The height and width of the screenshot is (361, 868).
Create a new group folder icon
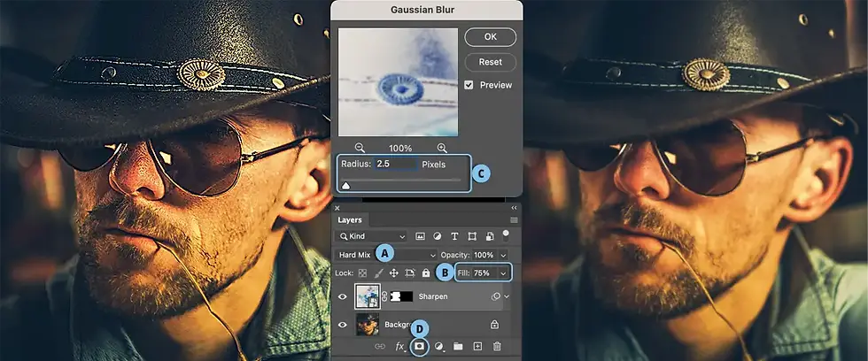point(458,347)
